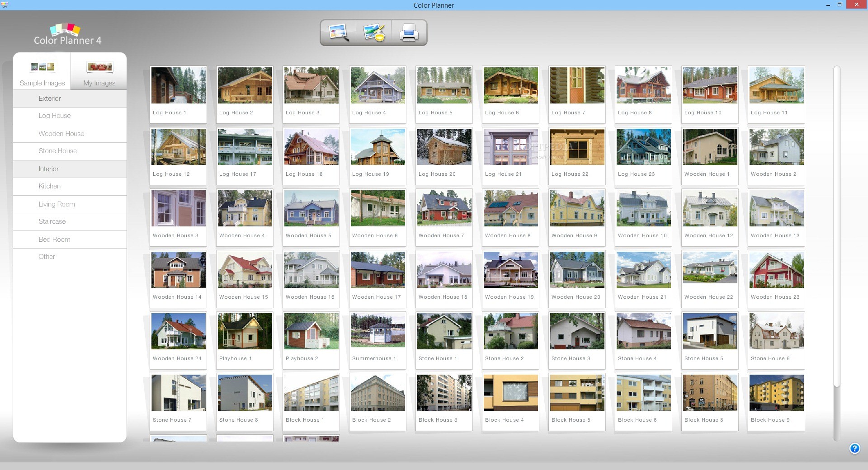Select the Log House 22 thumbnail
Screen dimensions: 868x470
point(577,156)
